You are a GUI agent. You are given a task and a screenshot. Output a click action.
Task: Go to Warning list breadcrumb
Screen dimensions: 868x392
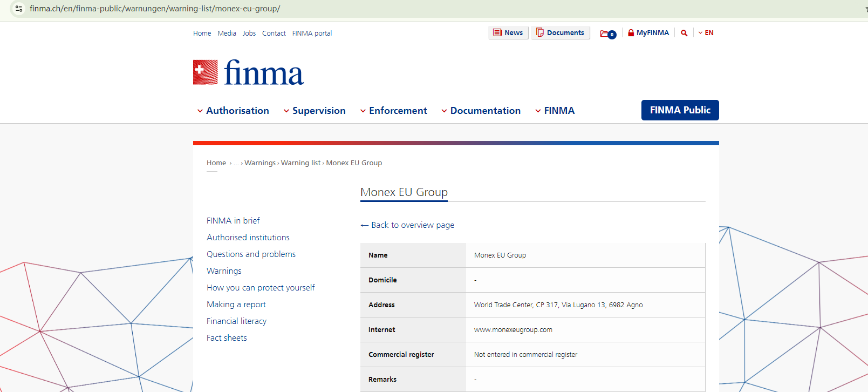300,163
